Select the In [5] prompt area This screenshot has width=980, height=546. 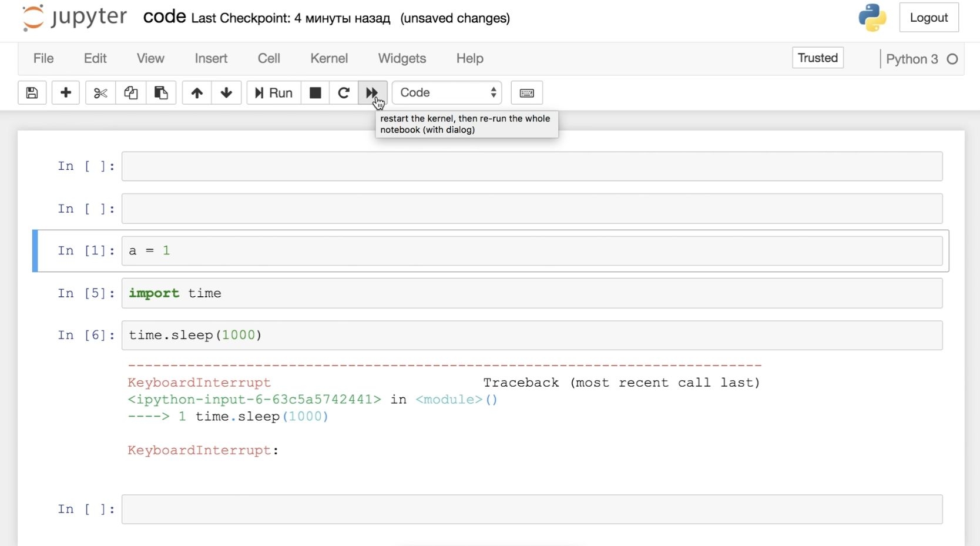(x=86, y=293)
